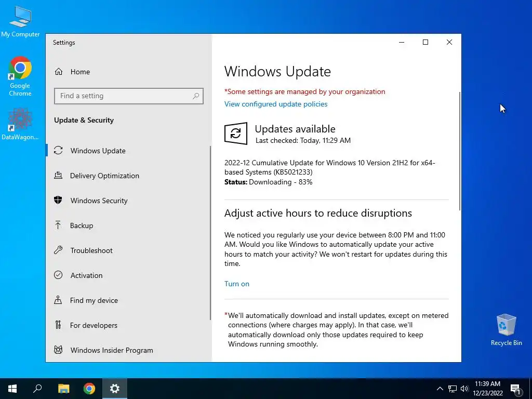Open For developers settings label
Image resolution: width=532 pixels, height=399 pixels.
point(94,325)
